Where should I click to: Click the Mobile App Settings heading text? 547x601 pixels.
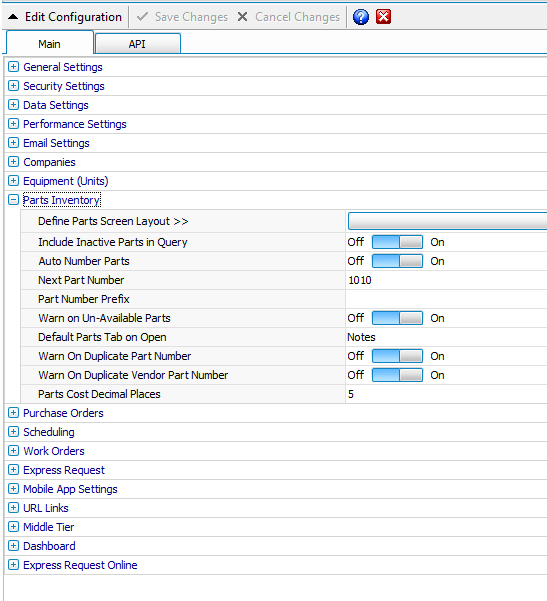[x=70, y=489]
